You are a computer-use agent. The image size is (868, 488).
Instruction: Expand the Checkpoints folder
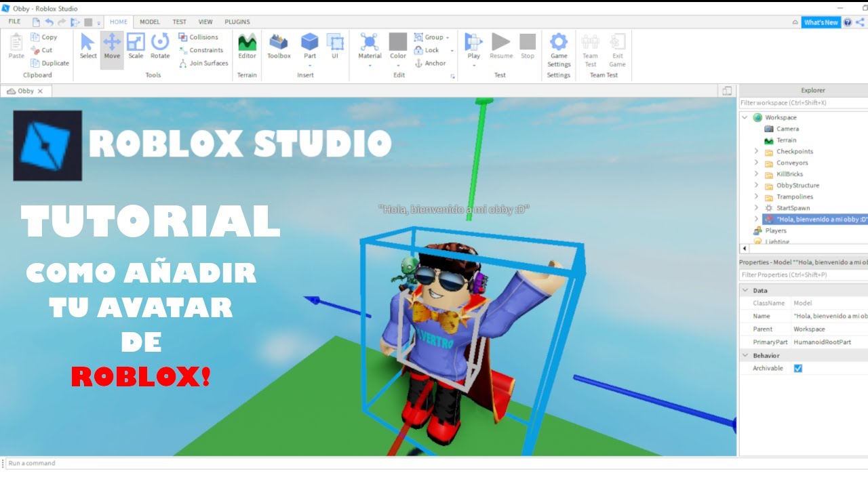[756, 151]
